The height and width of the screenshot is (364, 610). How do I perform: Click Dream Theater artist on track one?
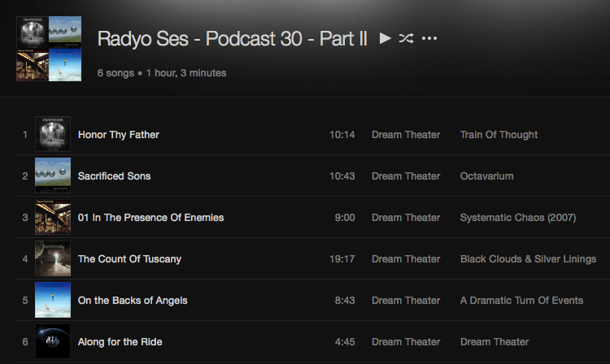406,135
